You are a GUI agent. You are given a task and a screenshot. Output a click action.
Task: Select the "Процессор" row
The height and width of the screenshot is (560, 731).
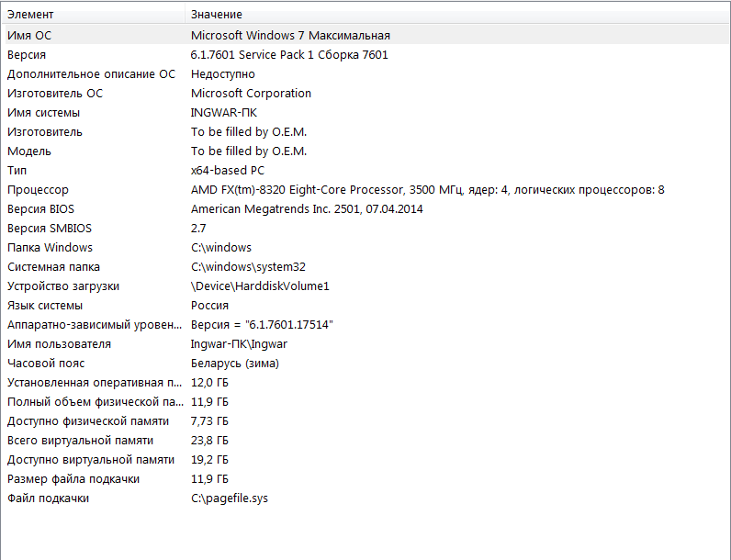click(38, 189)
